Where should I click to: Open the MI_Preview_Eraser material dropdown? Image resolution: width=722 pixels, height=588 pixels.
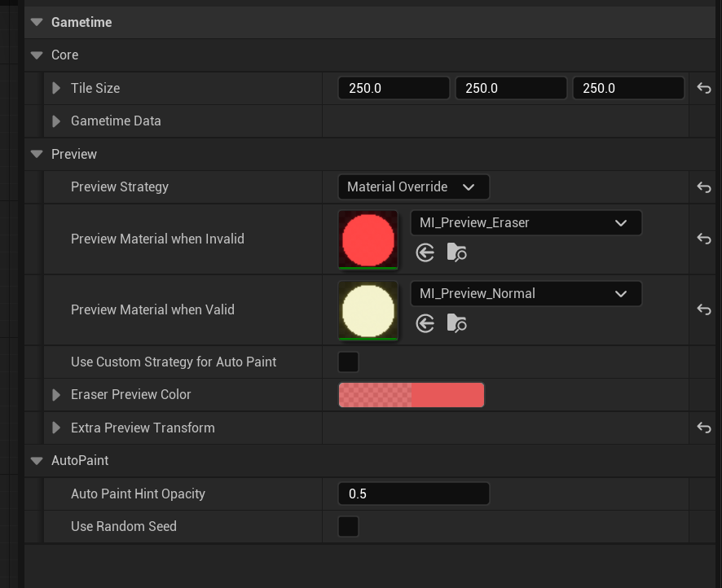click(526, 222)
